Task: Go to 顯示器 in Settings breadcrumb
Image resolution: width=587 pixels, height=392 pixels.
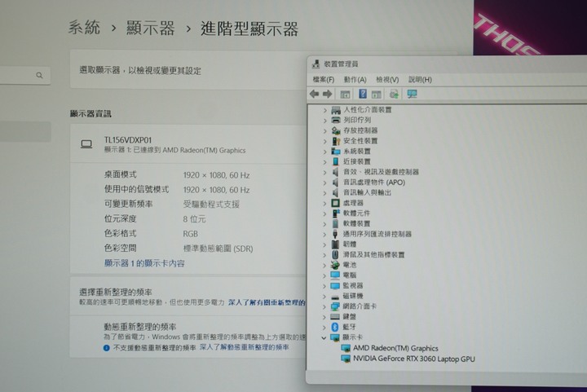Action: coord(151,28)
